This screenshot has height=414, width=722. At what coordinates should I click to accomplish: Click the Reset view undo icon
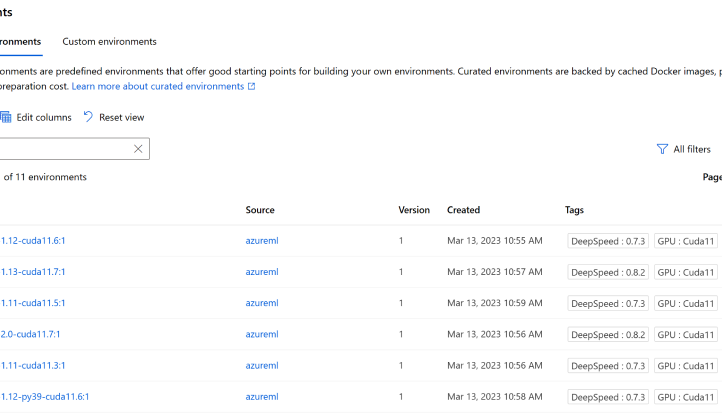pyautogui.click(x=88, y=117)
